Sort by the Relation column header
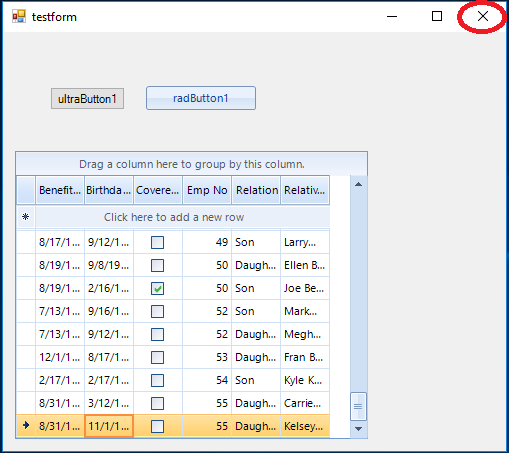This screenshot has width=509, height=453. click(256, 190)
